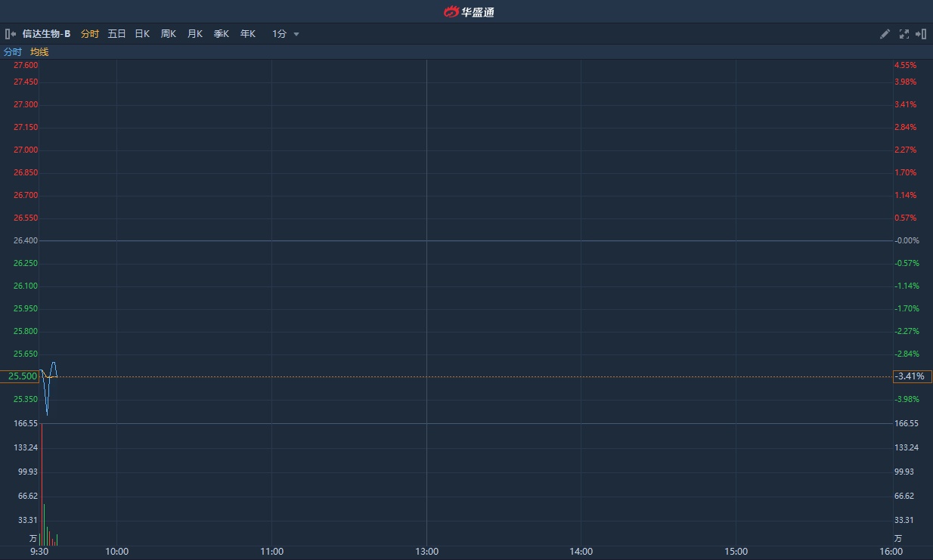Collapse the right side panel with the arrow icon

921,34
